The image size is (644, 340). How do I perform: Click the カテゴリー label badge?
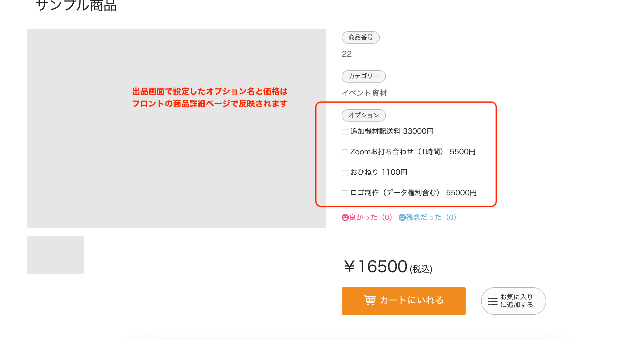364,76
